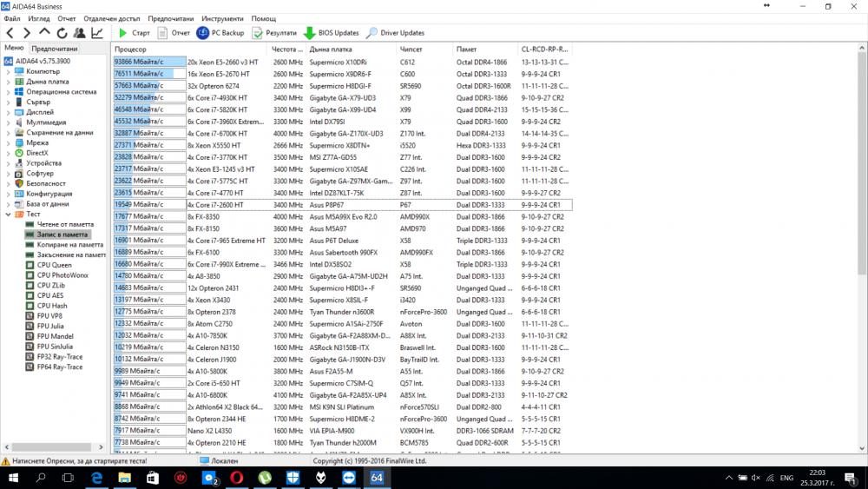Image resolution: width=868 pixels, height=489 pixels.
Task: Open the Отчет toolbar button
Action: tap(174, 33)
